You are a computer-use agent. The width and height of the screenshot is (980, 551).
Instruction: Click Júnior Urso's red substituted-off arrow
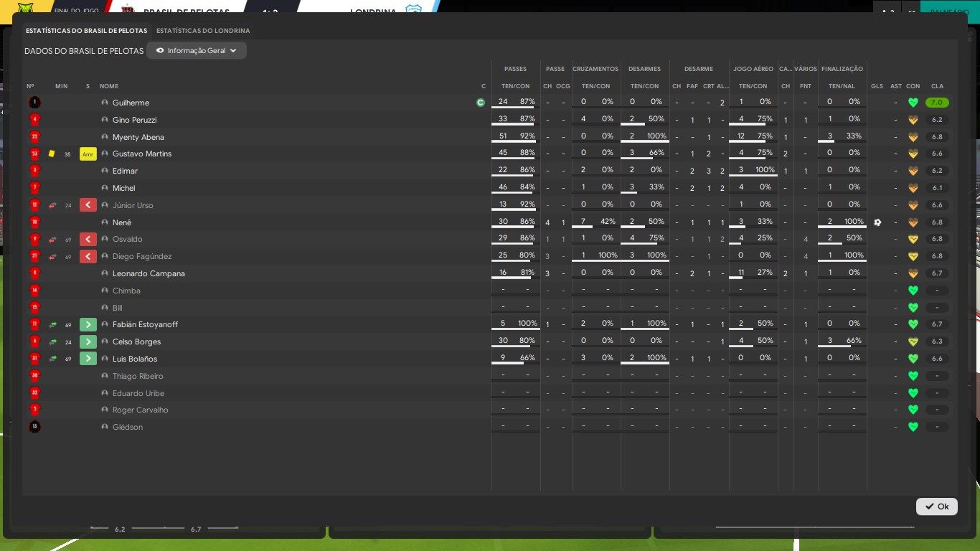point(88,205)
